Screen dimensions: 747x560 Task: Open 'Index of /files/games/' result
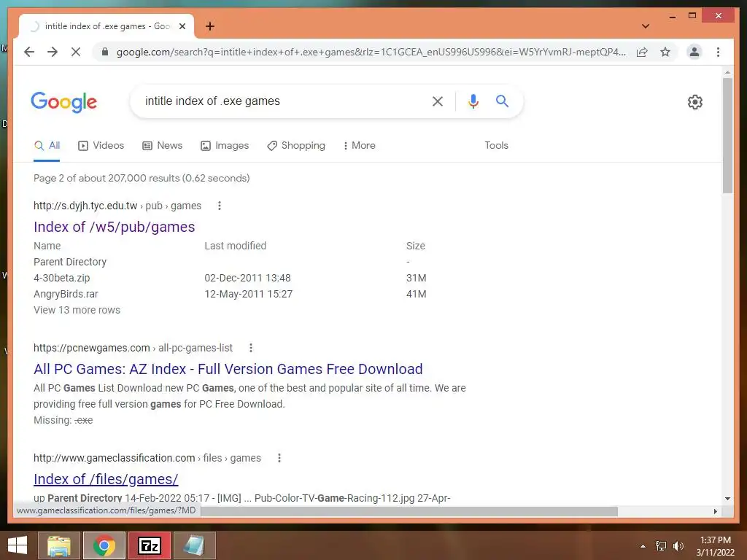tap(106, 479)
